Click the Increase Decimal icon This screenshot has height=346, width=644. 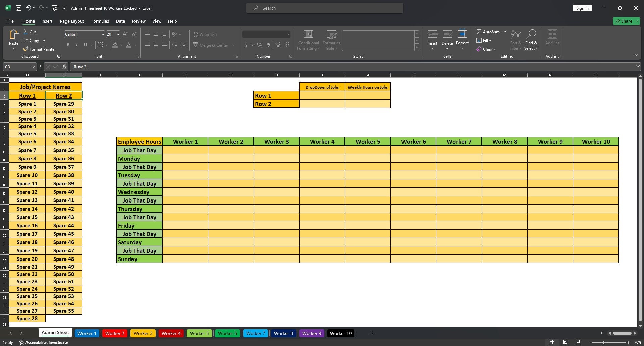click(x=278, y=45)
